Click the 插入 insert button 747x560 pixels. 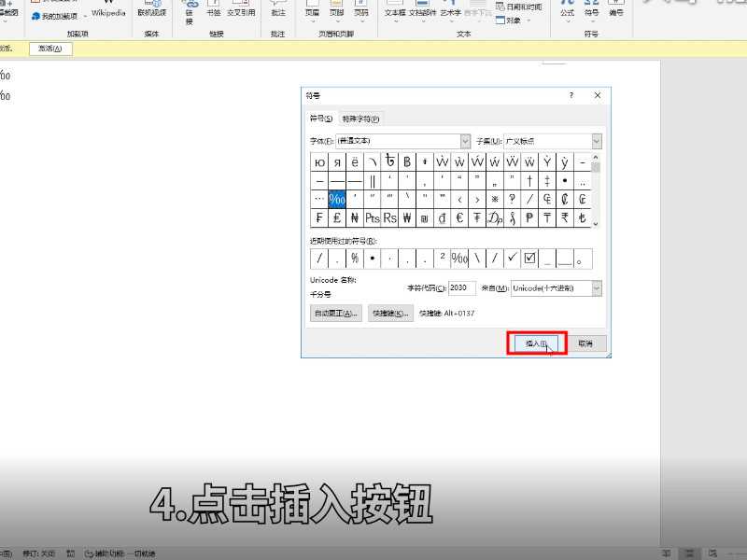point(539,343)
